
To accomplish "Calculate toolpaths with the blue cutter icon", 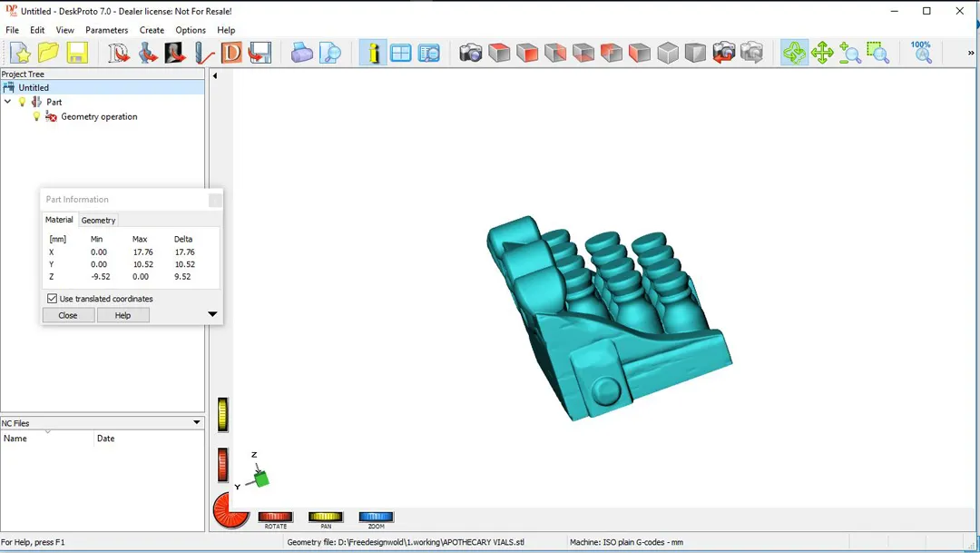I will [x=203, y=53].
